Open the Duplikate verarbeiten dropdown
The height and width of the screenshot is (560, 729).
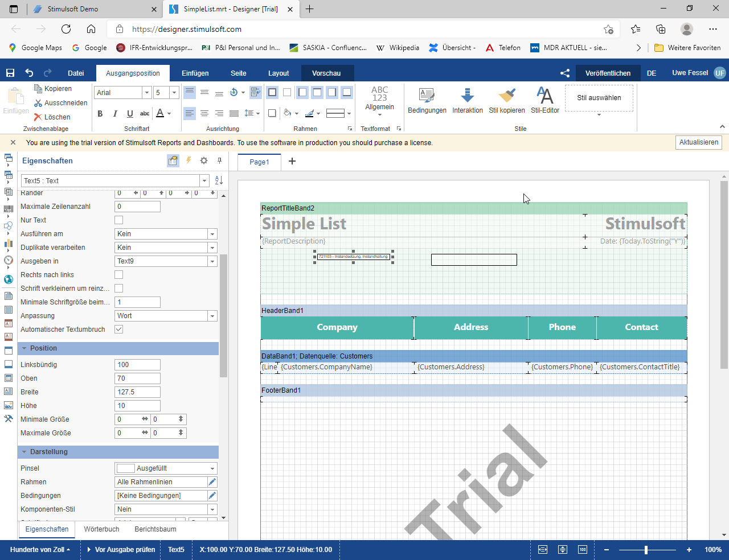point(212,248)
